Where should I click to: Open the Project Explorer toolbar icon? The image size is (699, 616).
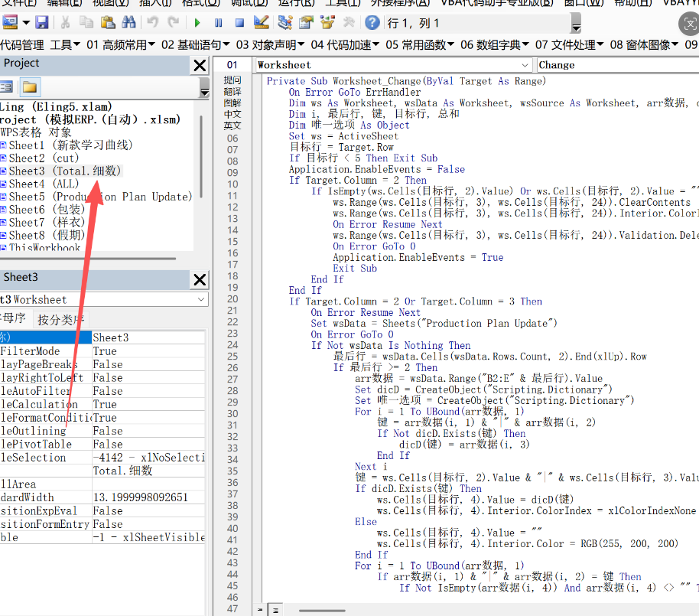click(x=284, y=22)
